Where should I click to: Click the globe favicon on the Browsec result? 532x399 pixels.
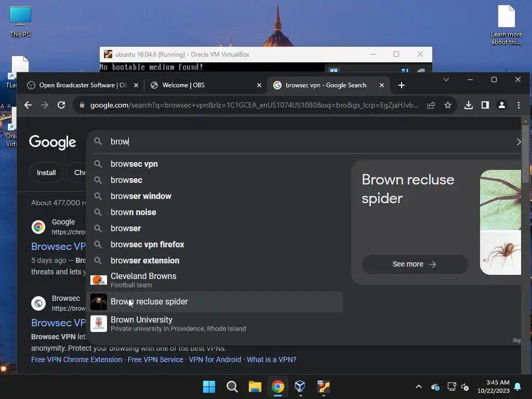click(x=38, y=303)
